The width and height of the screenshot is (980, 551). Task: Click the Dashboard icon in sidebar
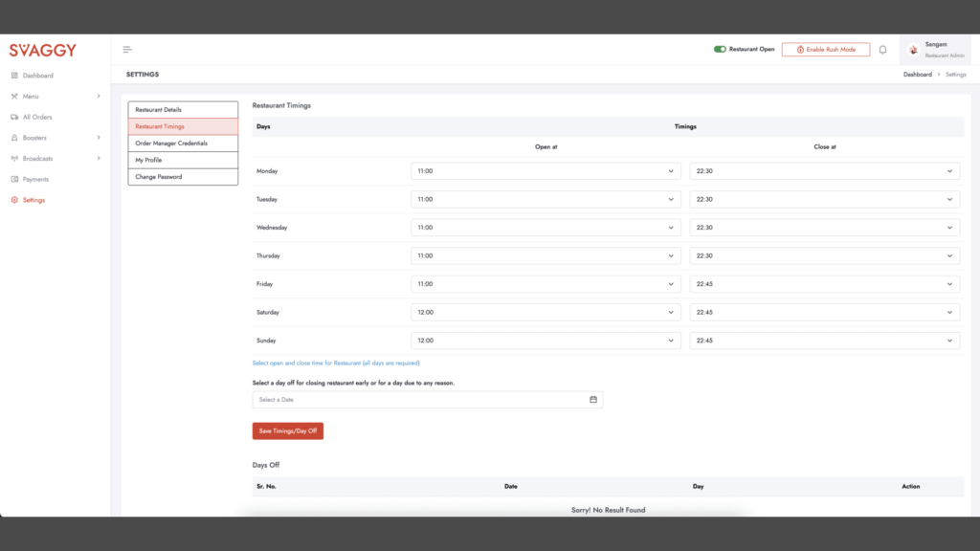tap(14, 76)
